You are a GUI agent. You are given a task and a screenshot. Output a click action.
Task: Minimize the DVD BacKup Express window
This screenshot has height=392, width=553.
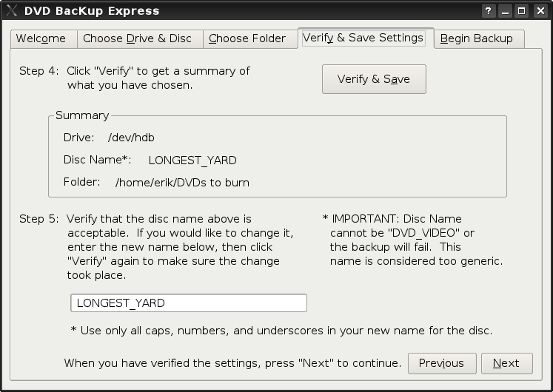coord(505,11)
